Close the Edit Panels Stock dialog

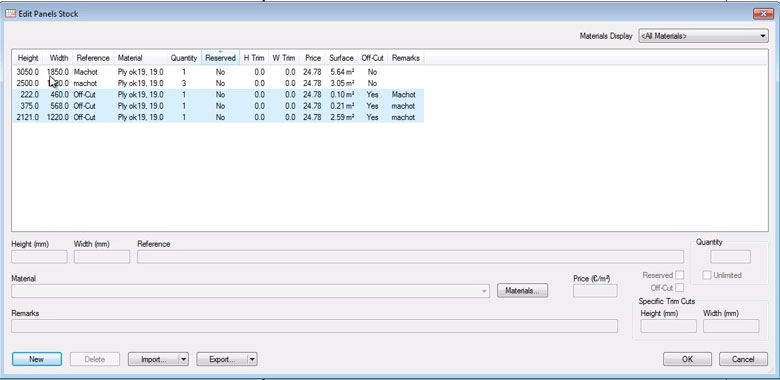click(x=763, y=14)
